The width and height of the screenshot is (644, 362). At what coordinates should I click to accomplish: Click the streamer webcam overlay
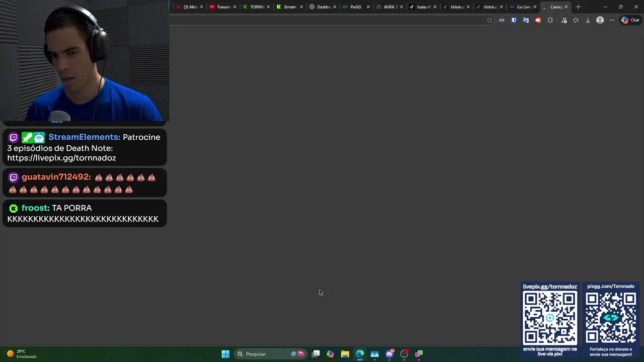(x=84, y=61)
